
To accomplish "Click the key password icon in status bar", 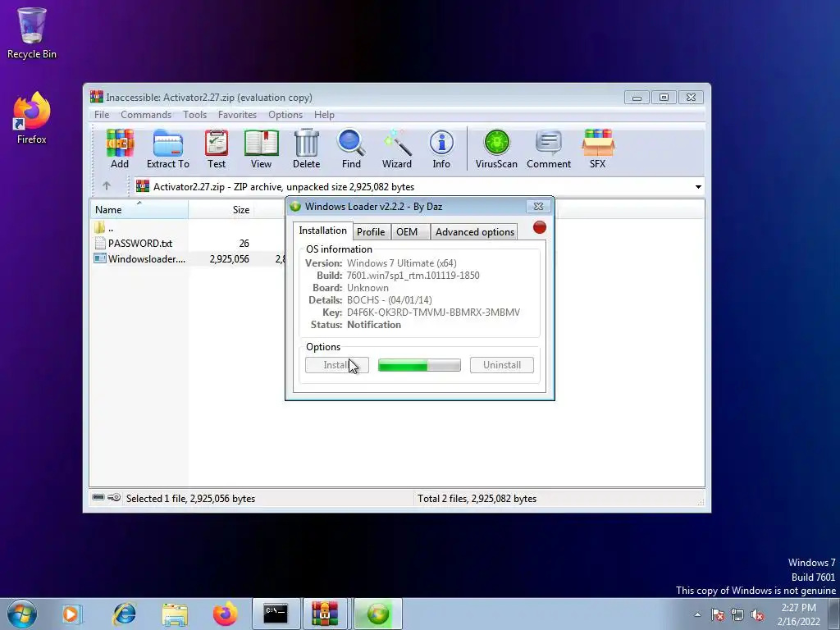I will coord(114,498).
